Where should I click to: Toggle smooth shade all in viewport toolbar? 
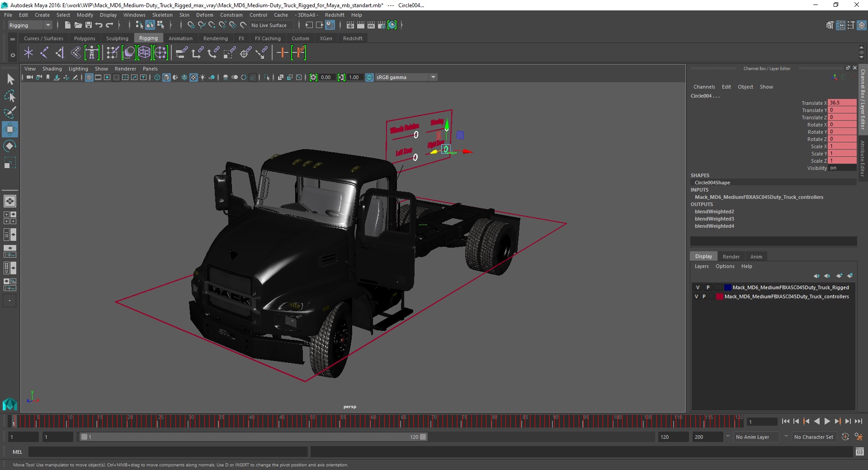(166, 77)
